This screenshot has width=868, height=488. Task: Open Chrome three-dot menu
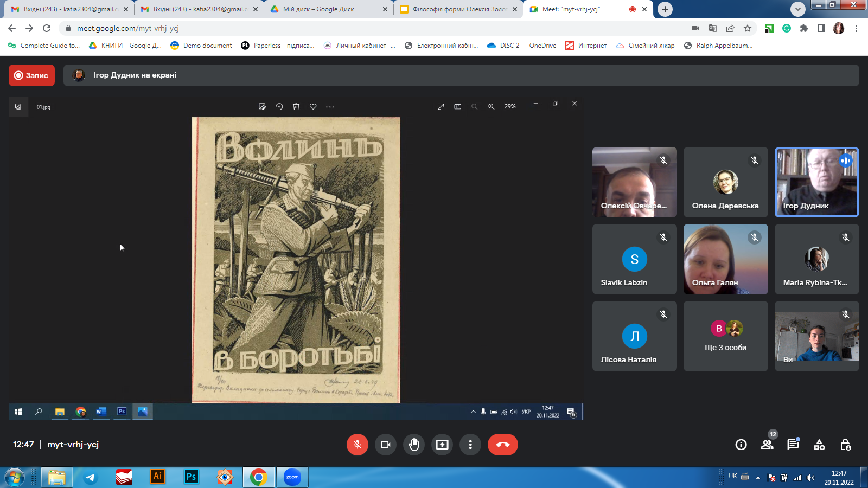click(856, 28)
